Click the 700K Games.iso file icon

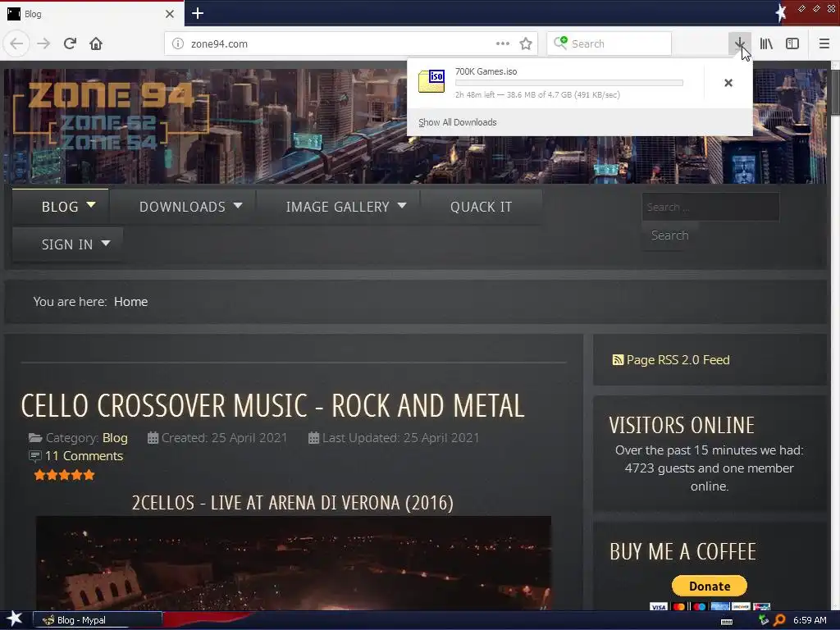coord(431,81)
